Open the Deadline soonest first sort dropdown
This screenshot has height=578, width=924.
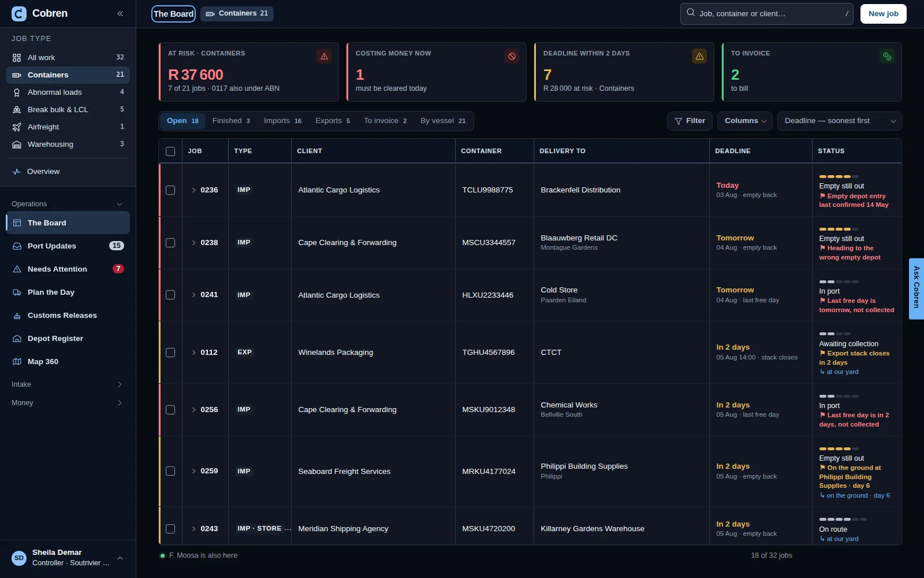point(839,121)
